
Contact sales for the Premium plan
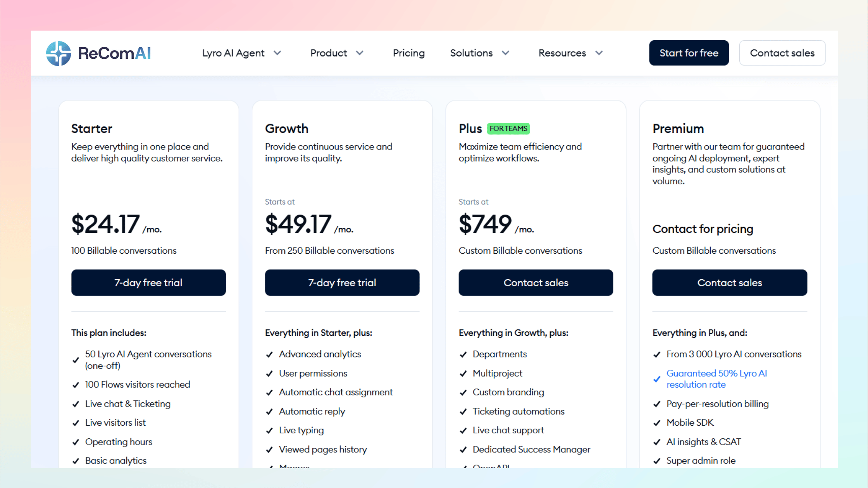tap(730, 283)
